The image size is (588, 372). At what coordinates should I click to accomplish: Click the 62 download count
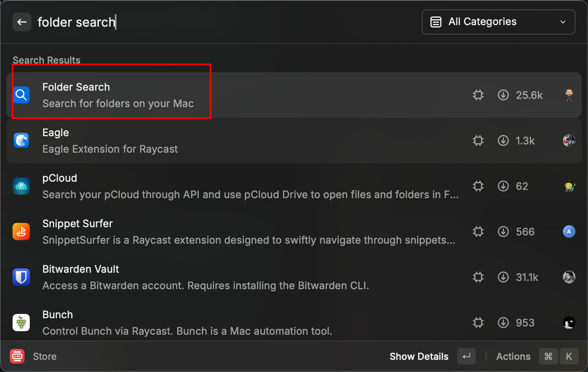pyautogui.click(x=522, y=186)
